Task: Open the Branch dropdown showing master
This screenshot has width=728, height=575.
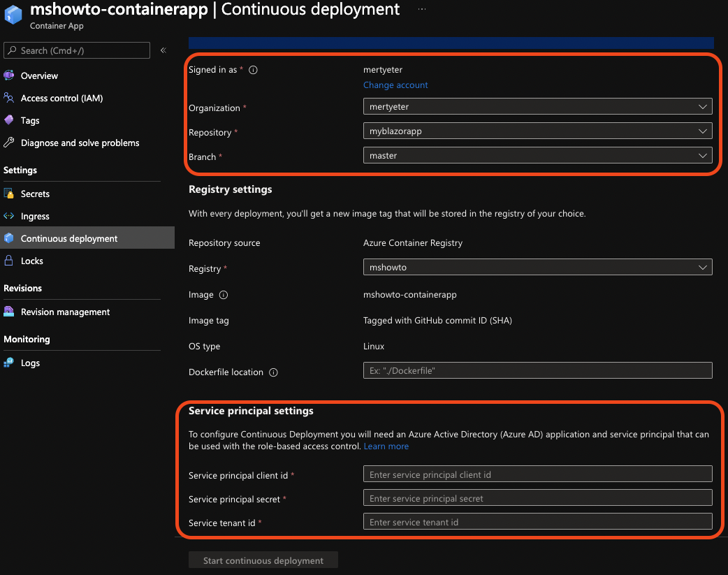Action: 538,156
